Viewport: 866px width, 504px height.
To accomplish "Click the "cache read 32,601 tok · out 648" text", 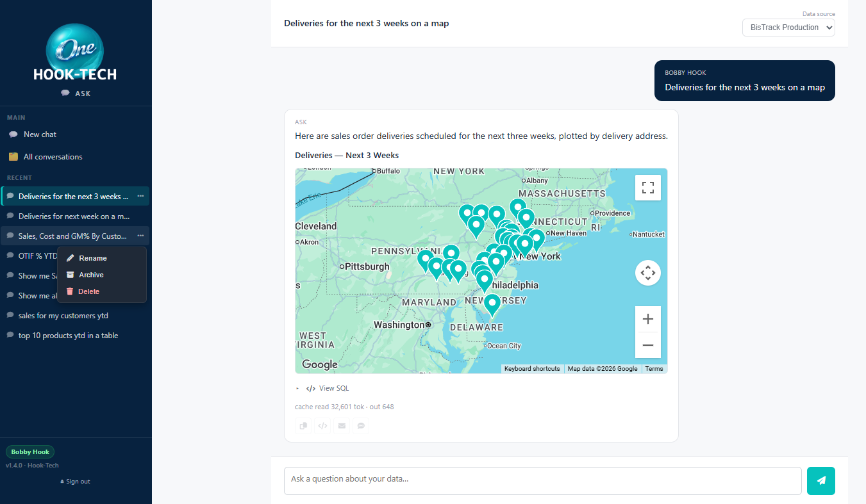I will (344, 407).
